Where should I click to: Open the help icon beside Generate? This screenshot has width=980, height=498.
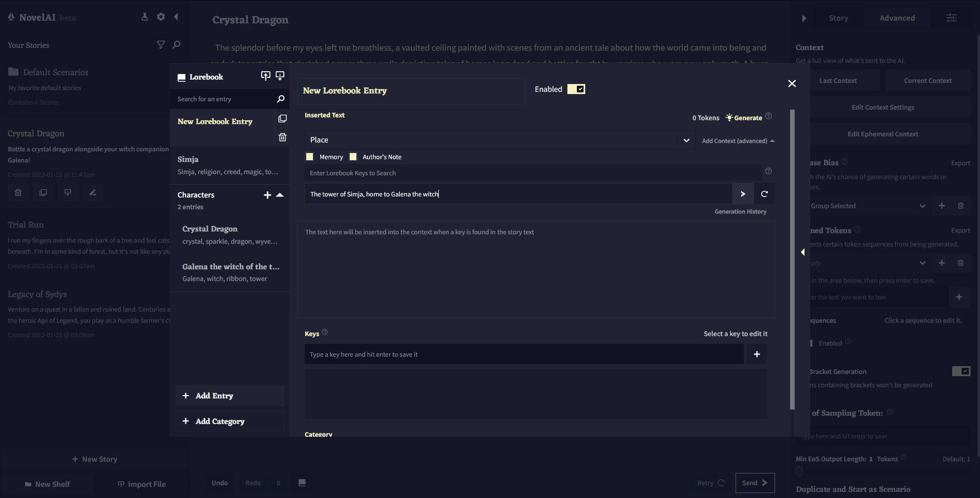point(768,116)
